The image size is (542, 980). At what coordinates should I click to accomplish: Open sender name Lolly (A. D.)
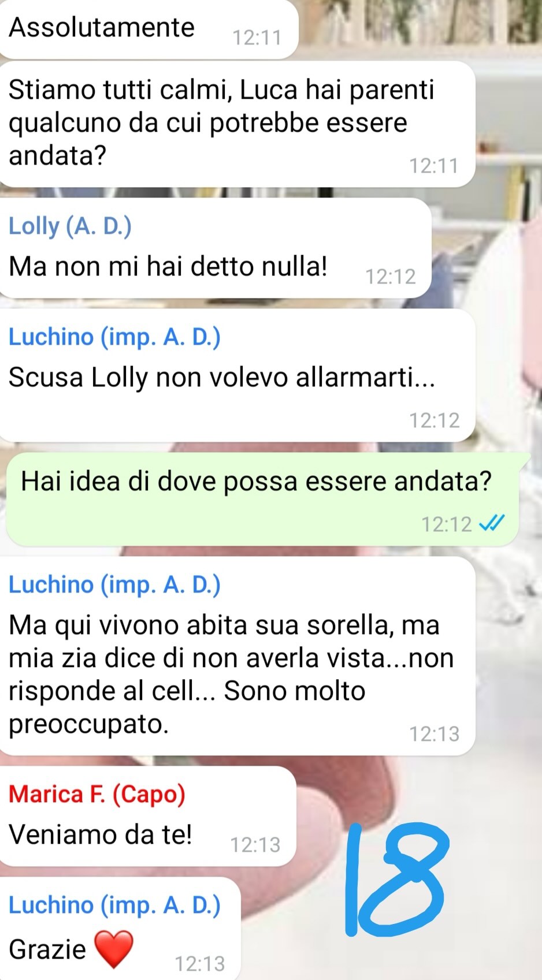(70, 226)
